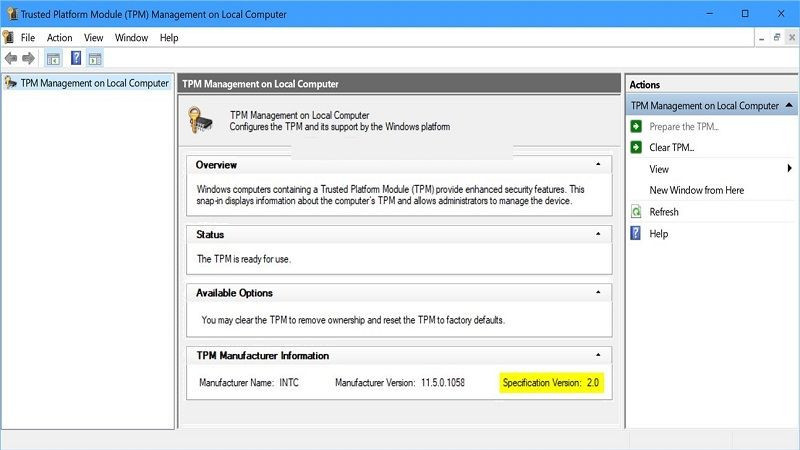Collapse the TPM Management actions group
Image resolution: width=800 pixels, height=450 pixels.
pyautogui.click(x=789, y=105)
